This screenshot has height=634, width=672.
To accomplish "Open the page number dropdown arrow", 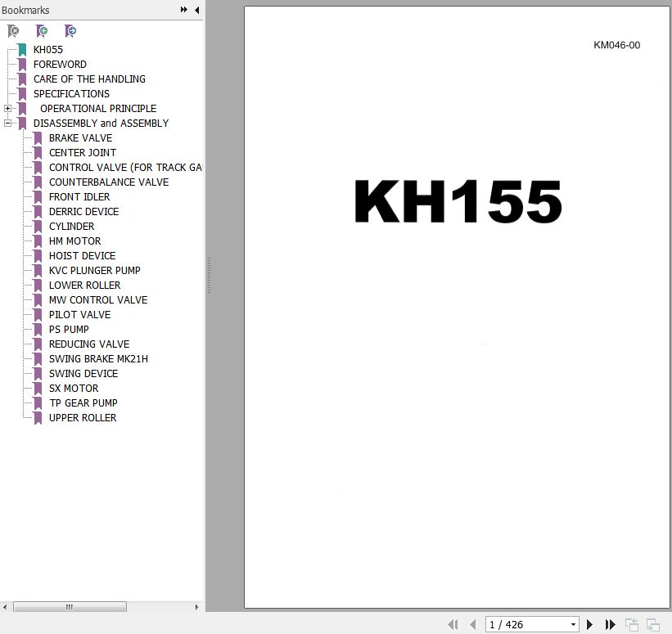I will (x=573, y=624).
